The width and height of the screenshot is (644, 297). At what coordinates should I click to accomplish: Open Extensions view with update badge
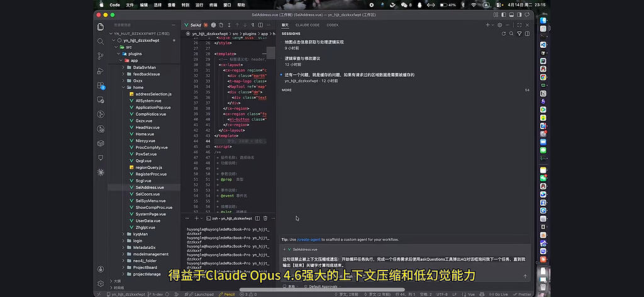click(101, 86)
